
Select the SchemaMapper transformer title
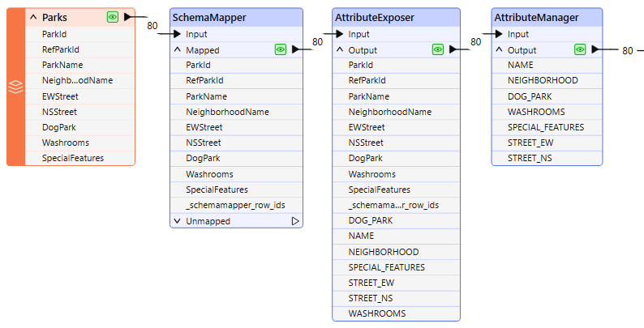point(210,17)
